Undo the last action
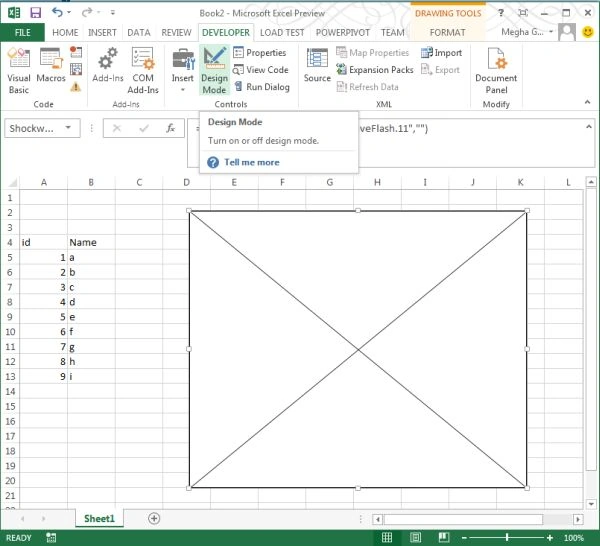The image size is (600, 546). tap(57, 13)
